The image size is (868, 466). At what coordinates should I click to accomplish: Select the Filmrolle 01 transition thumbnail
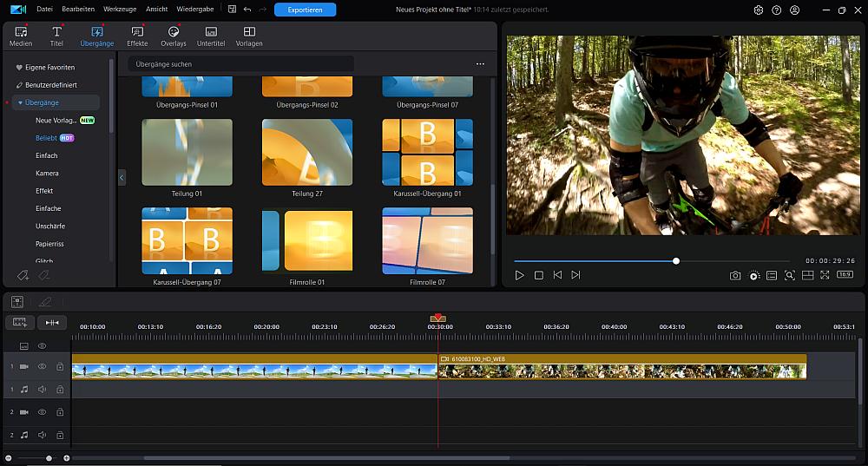(x=307, y=240)
